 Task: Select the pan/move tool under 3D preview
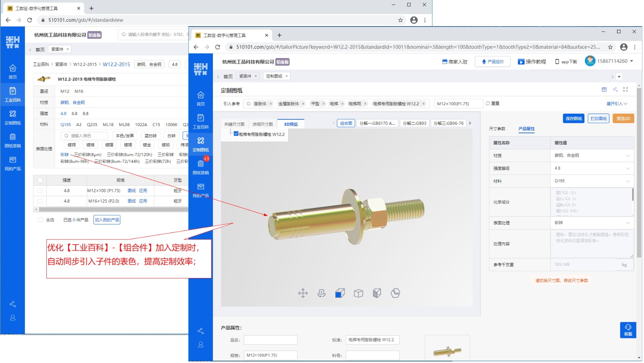click(x=303, y=293)
